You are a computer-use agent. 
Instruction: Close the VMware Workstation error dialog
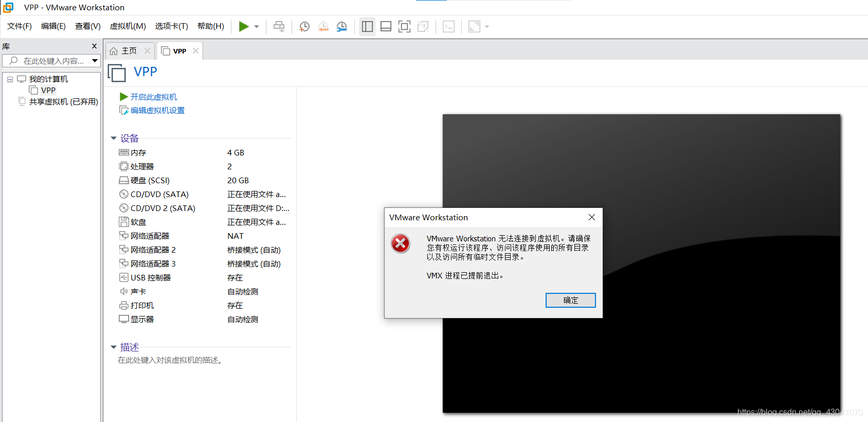(592, 217)
